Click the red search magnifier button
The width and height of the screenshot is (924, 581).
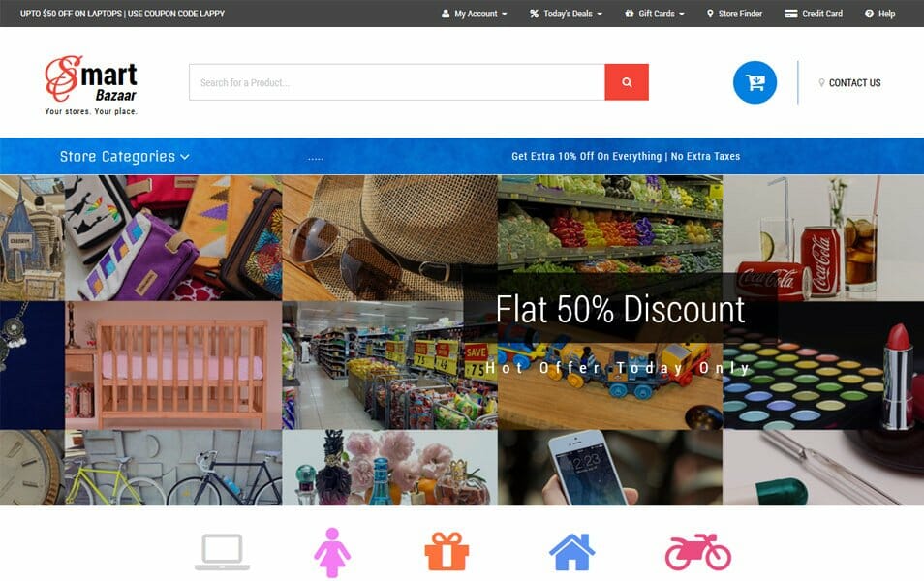coord(627,82)
